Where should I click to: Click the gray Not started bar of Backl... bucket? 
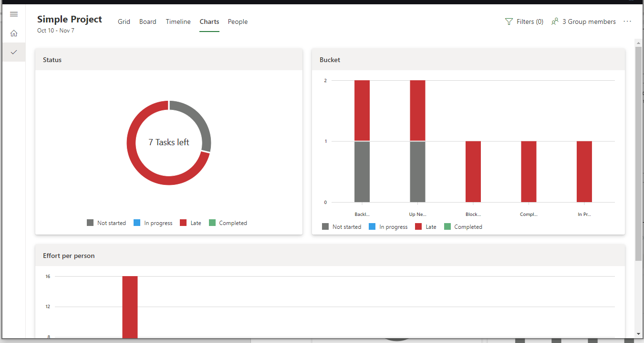point(362,172)
